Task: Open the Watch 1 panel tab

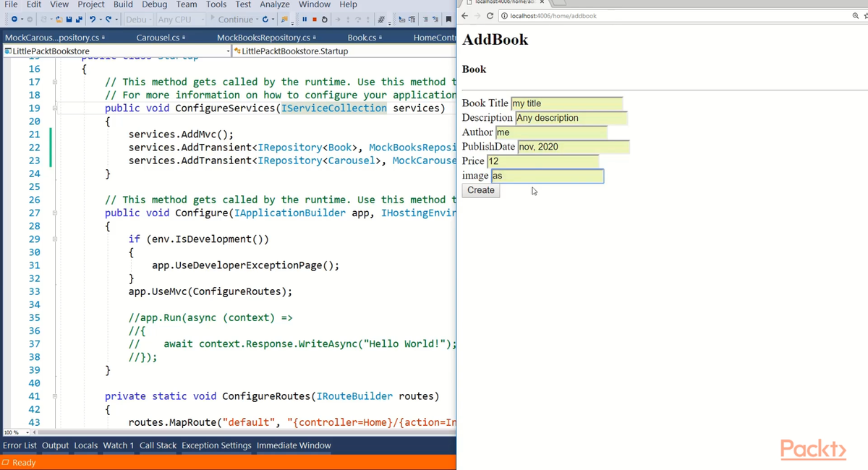Action: (x=118, y=445)
